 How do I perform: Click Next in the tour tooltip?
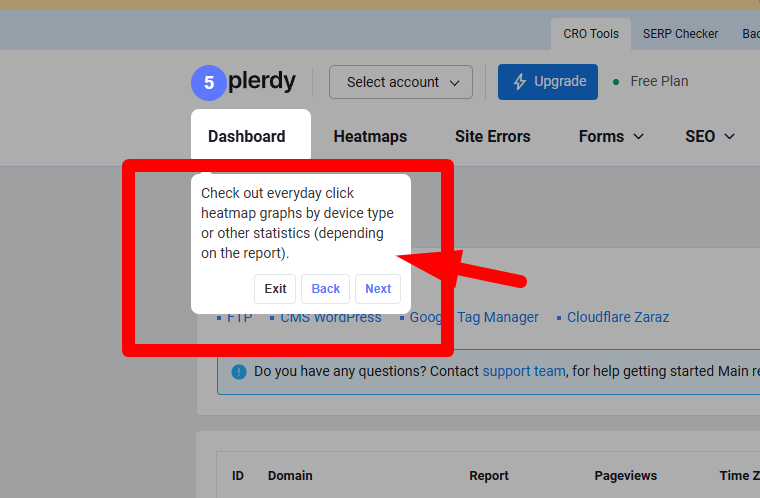[378, 289]
